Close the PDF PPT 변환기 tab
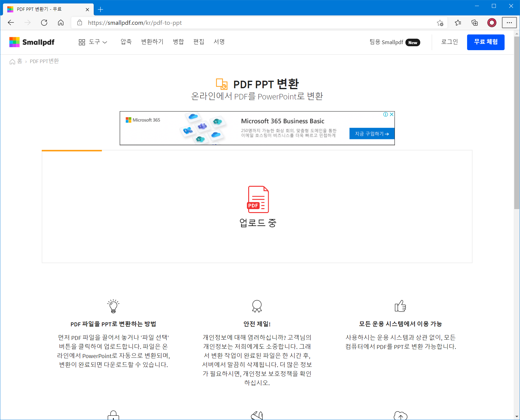The image size is (520, 420). pos(87,9)
